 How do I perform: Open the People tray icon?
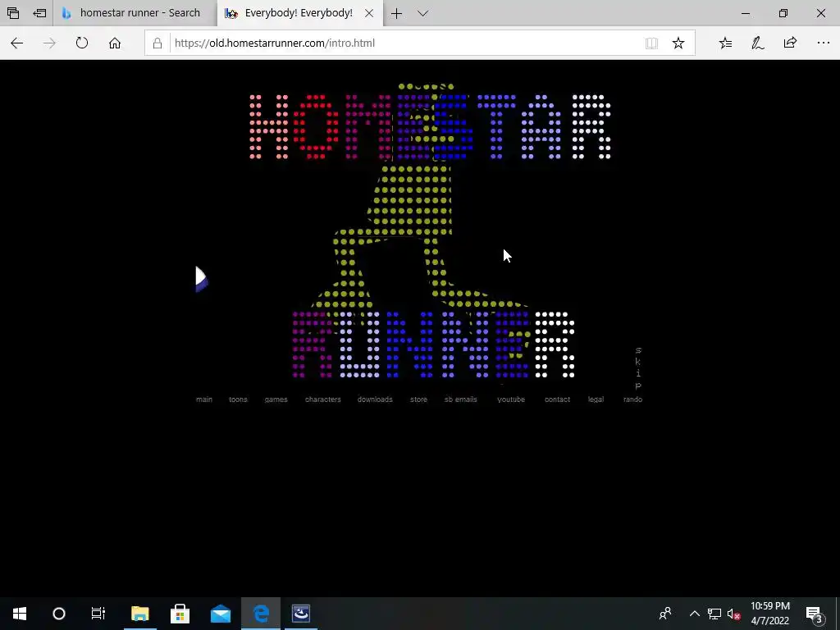coord(665,614)
